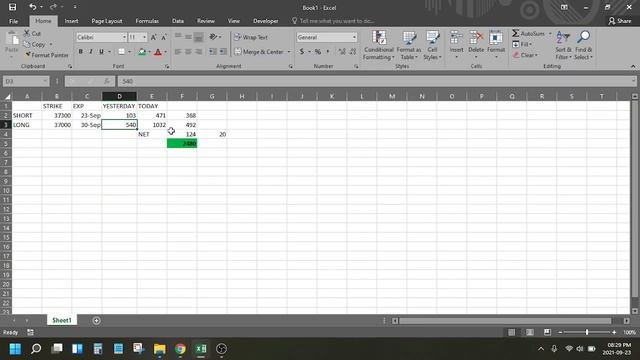Image resolution: width=640 pixels, height=360 pixels.
Task: Toggle Underline formatting
Action: (101, 52)
